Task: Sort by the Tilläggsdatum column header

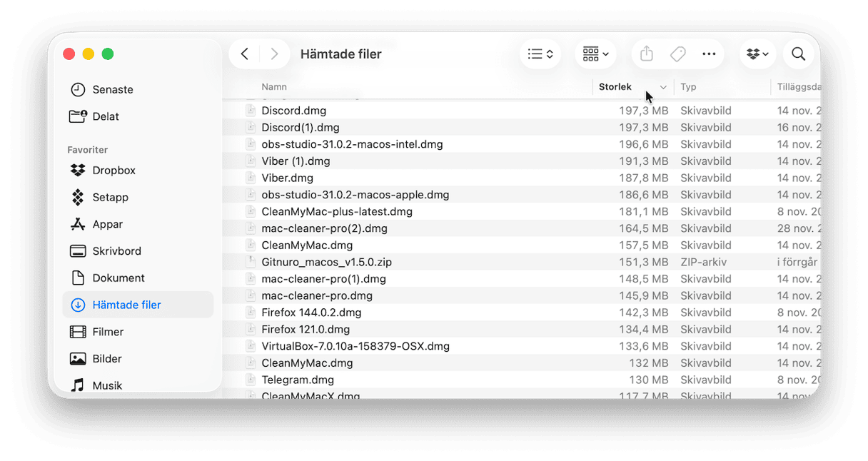Action: click(x=799, y=87)
